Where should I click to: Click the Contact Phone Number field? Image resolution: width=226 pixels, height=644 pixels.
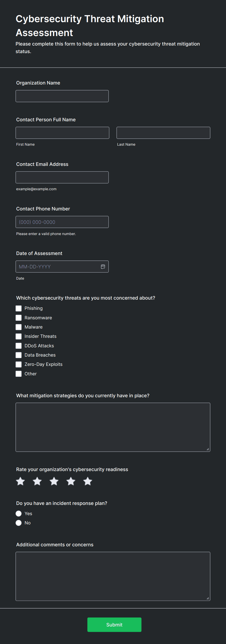tap(62, 222)
